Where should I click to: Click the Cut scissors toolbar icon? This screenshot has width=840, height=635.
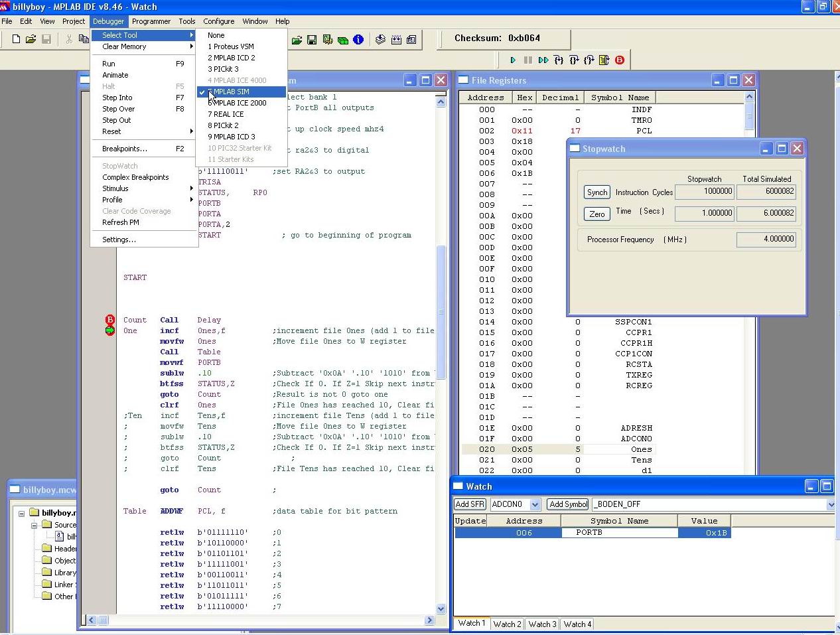[x=69, y=40]
